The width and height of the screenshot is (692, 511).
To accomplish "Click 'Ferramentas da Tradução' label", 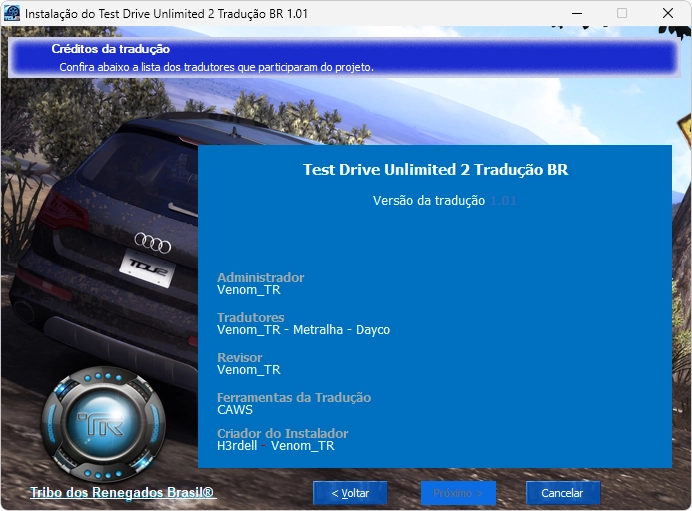I will (294, 397).
